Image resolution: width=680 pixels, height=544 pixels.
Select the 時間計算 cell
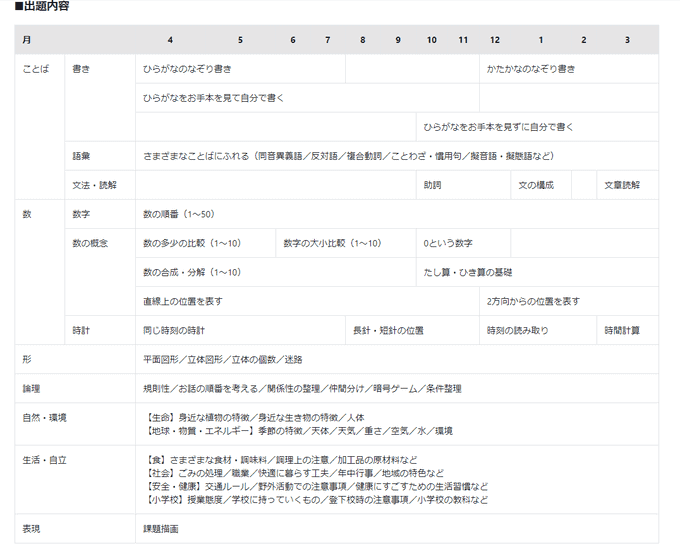click(x=622, y=330)
